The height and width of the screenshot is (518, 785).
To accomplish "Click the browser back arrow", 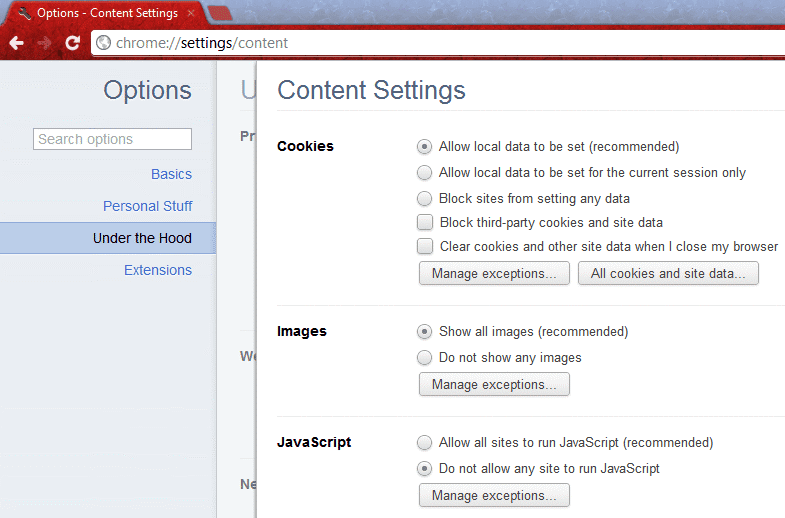I will pyautogui.click(x=17, y=43).
